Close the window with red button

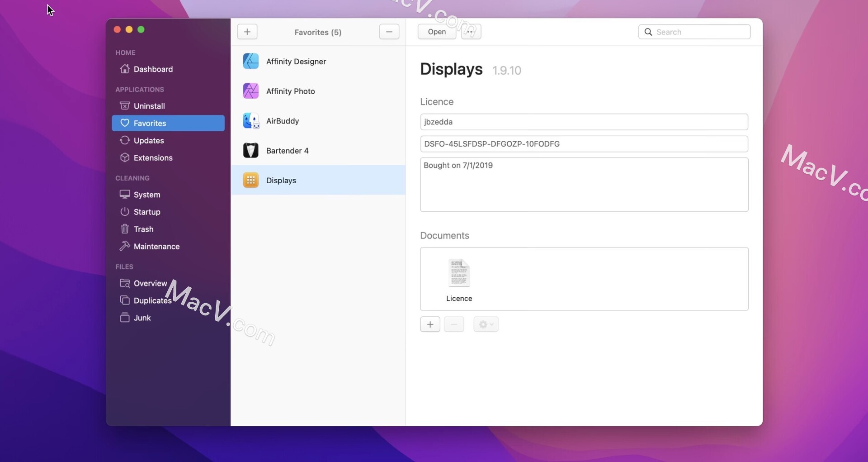pos(117,29)
